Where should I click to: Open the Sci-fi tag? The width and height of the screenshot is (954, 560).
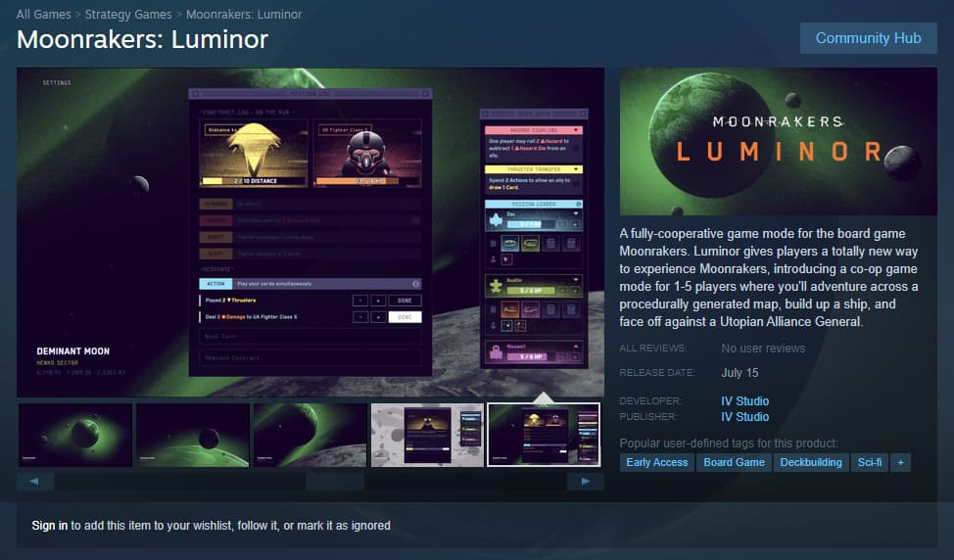click(x=870, y=463)
